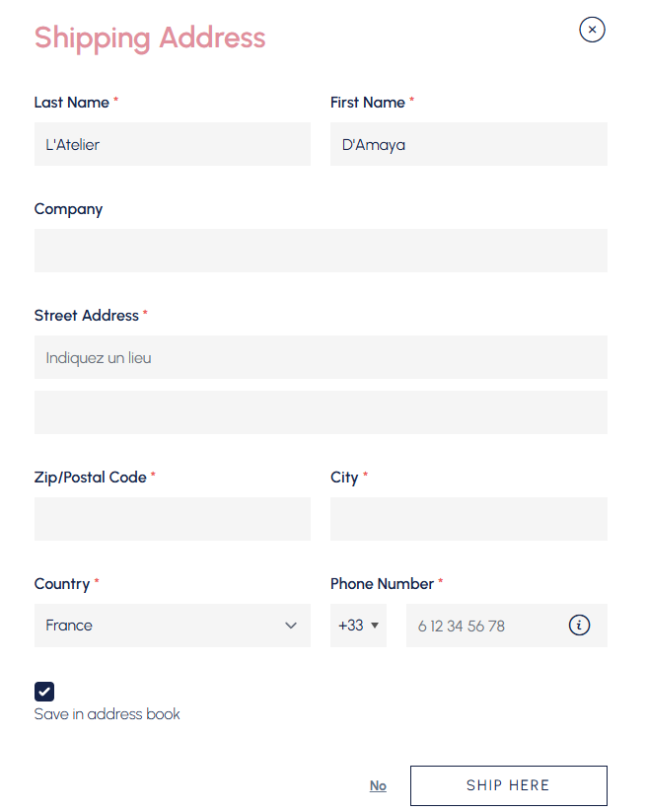
Task: Uncheck the Save in address book checkbox
Action: pyautogui.click(x=44, y=692)
